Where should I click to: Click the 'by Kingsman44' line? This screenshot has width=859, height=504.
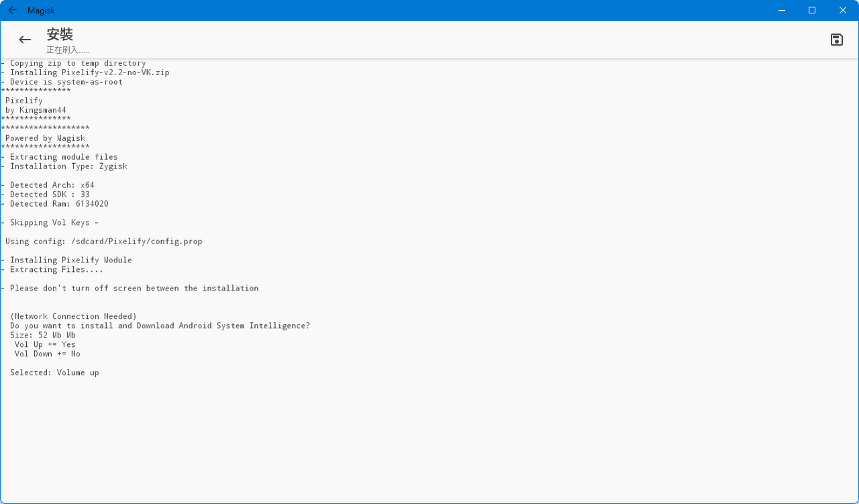point(36,110)
